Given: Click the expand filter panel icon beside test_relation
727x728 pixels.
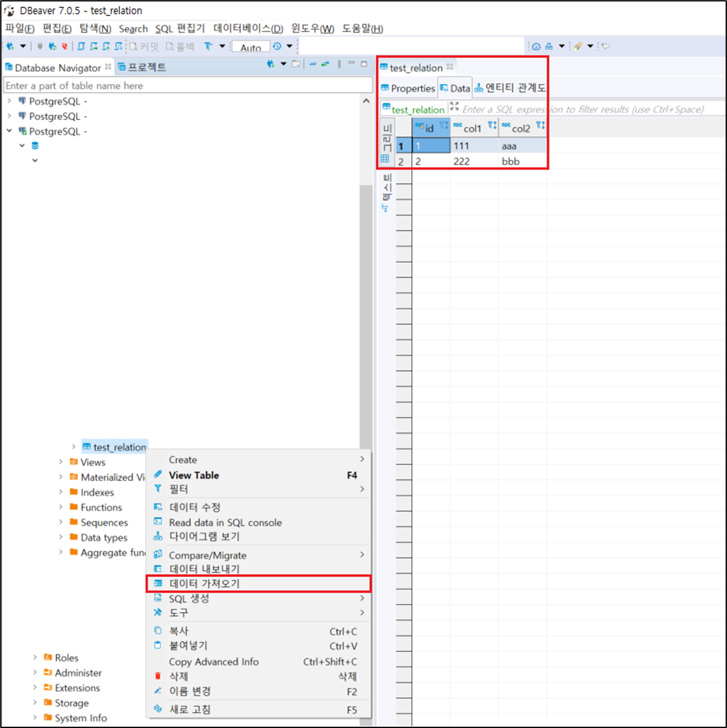Looking at the screenshot, I should pyautogui.click(x=454, y=106).
